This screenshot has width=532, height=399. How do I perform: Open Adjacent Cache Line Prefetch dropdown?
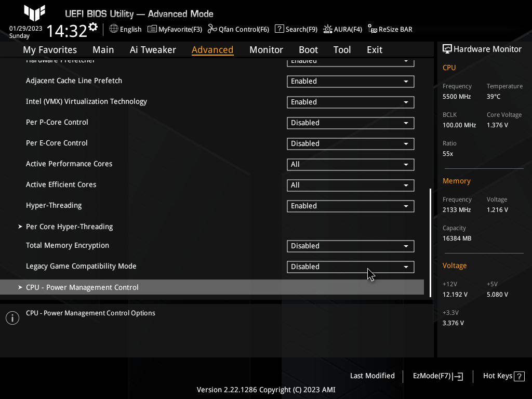[351, 82]
